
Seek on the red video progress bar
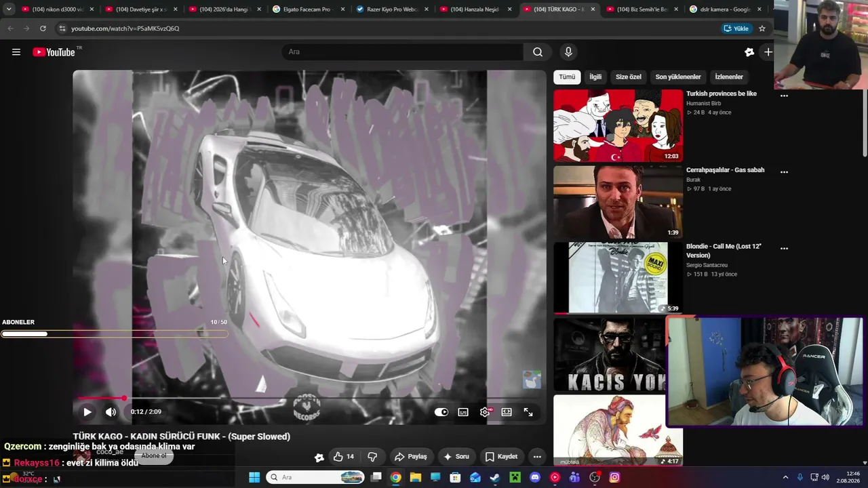[x=310, y=399]
